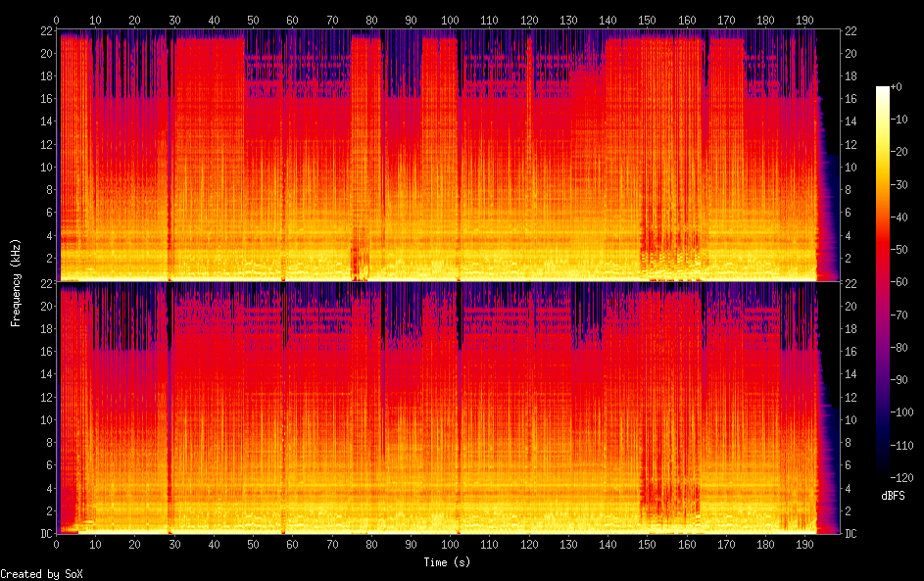The image size is (924, 581).
Task: Click the DC label at bottom right
Action: click(852, 534)
